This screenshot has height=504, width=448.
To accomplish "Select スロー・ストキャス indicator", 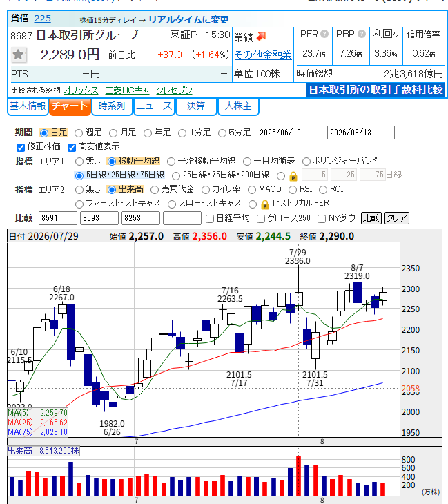I will click(x=172, y=204).
